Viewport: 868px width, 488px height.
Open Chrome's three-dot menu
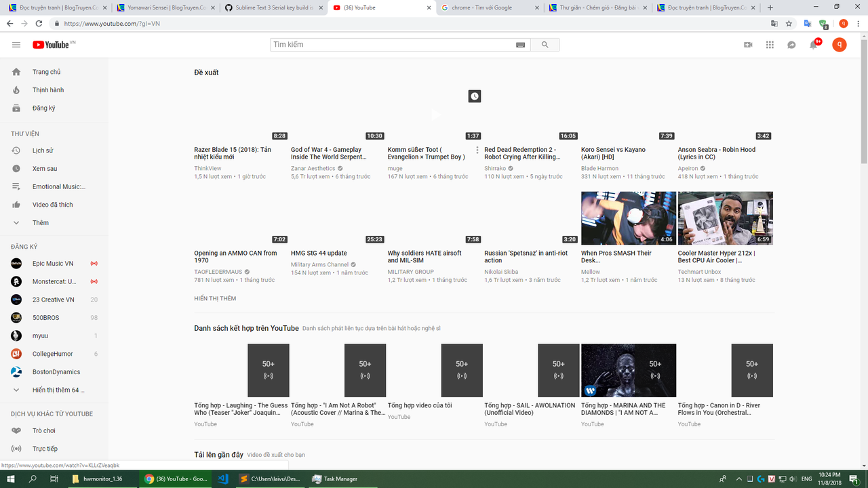858,23
